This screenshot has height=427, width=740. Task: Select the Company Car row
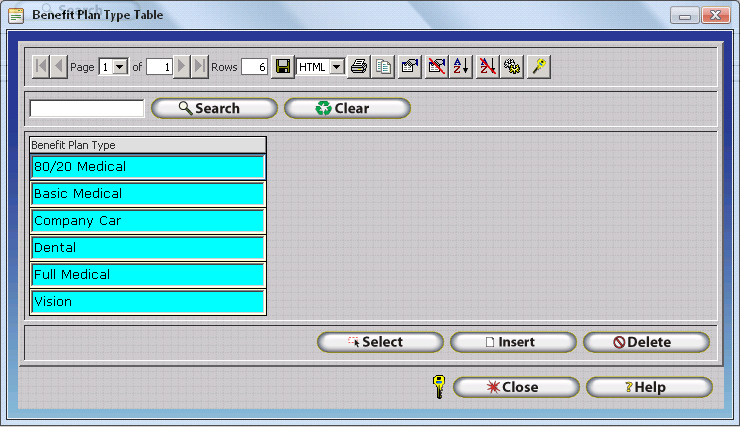[x=148, y=221]
